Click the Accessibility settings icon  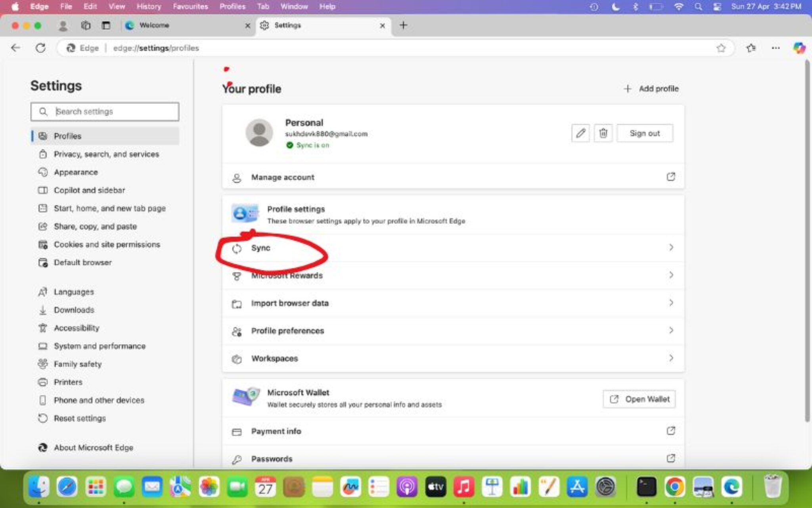click(44, 328)
